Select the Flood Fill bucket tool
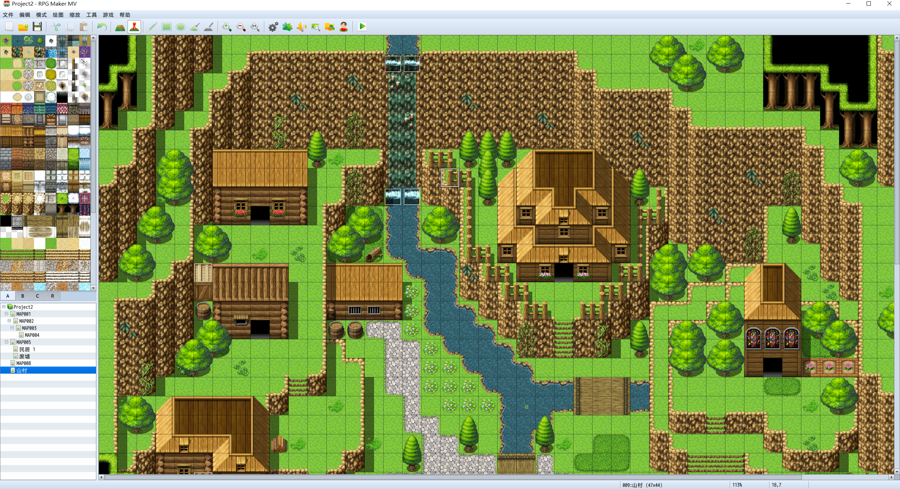Viewport: 900px width, 489px height. coord(195,27)
